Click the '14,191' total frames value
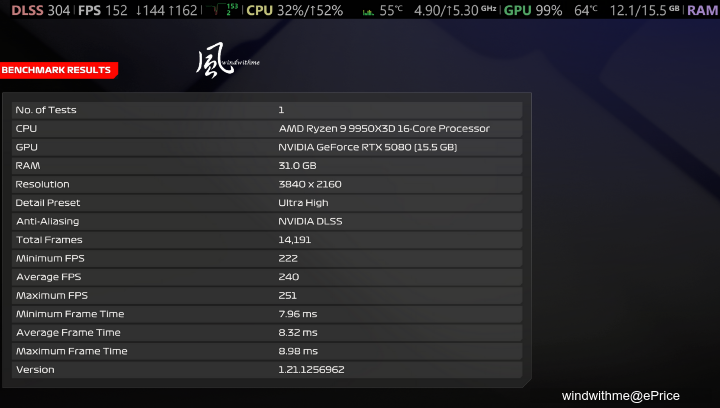 point(295,240)
